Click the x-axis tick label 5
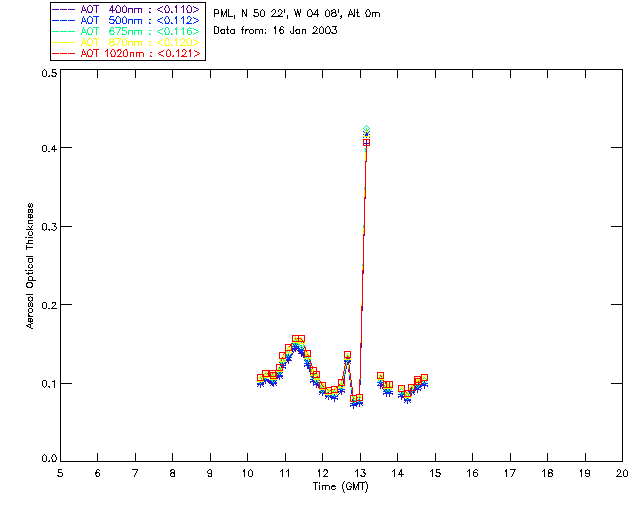The image size is (640, 512). click(60, 474)
